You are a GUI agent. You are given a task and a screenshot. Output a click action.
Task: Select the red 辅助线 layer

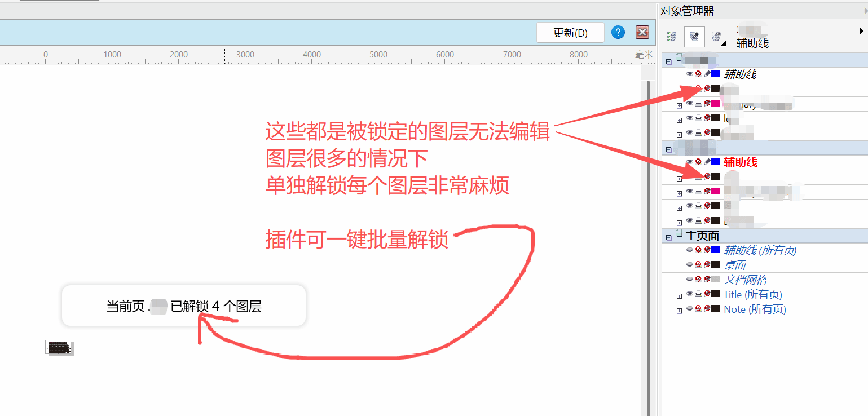740,162
